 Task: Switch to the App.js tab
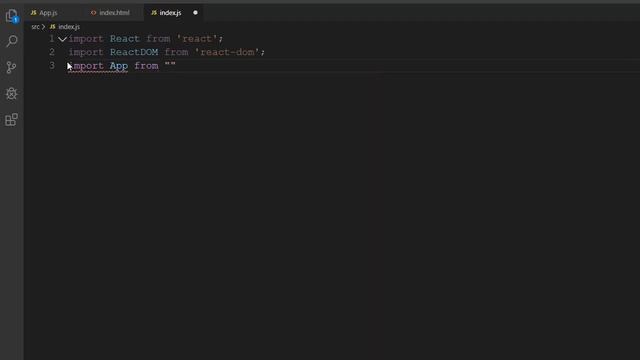pyautogui.click(x=48, y=13)
